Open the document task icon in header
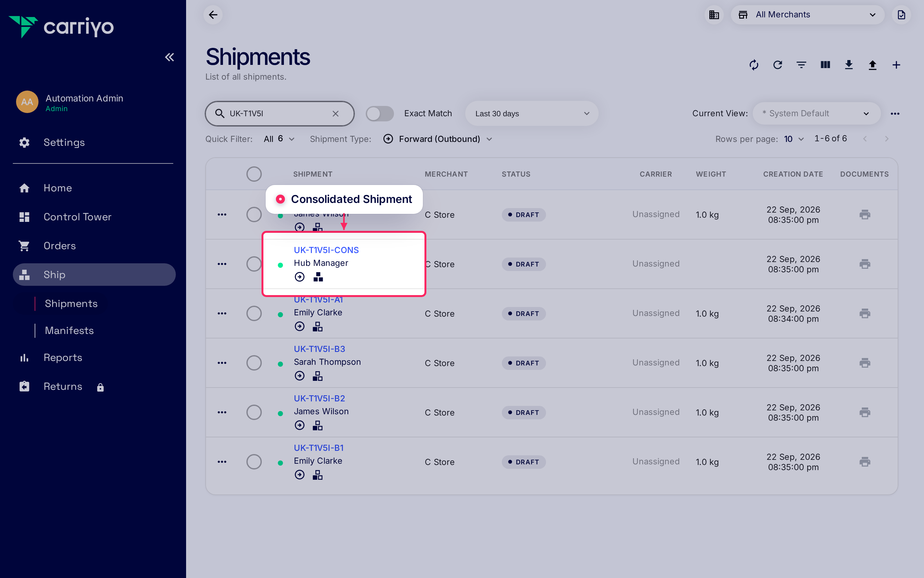Screen dimensions: 924x578 point(902,15)
